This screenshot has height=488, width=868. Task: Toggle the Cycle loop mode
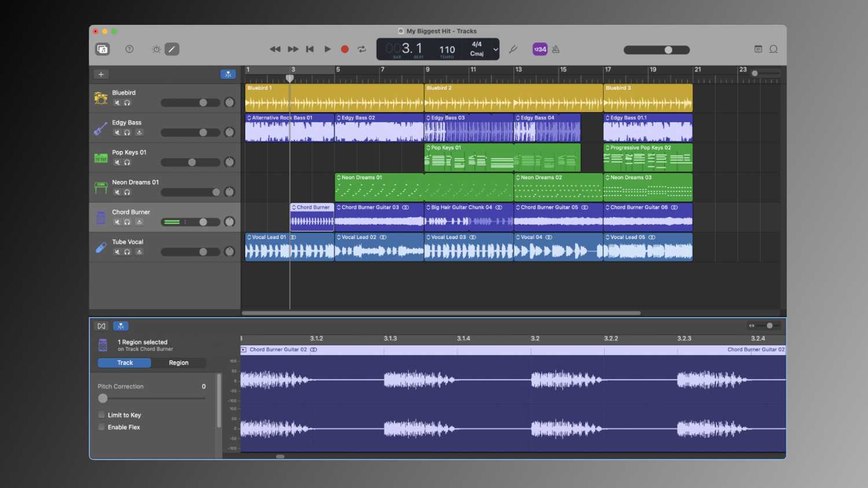pyautogui.click(x=362, y=49)
